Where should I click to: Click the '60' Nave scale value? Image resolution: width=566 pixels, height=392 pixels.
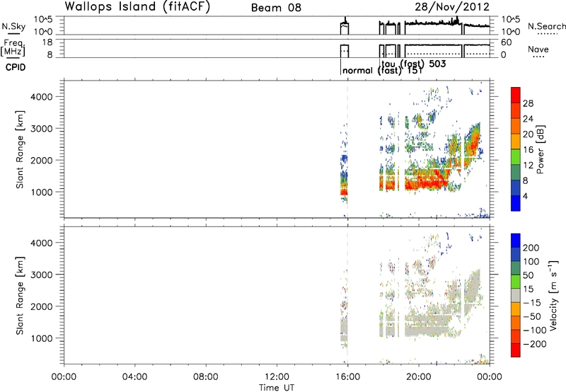pyautogui.click(x=506, y=42)
